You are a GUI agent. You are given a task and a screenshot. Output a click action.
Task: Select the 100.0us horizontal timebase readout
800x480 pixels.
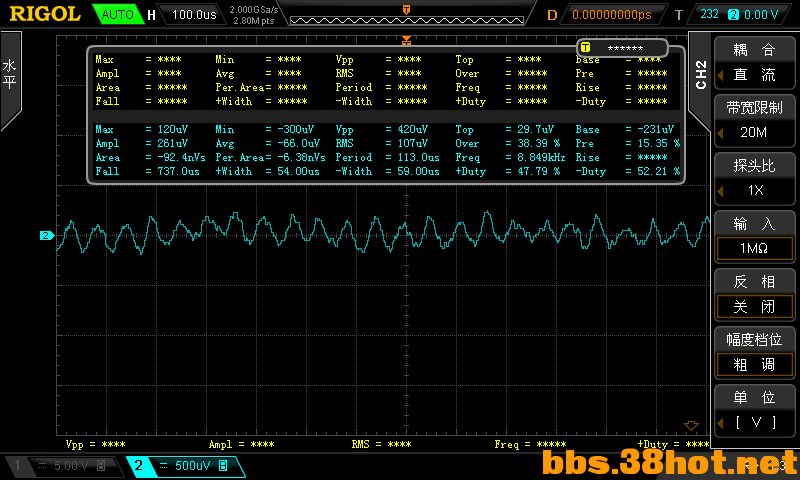click(x=194, y=15)
